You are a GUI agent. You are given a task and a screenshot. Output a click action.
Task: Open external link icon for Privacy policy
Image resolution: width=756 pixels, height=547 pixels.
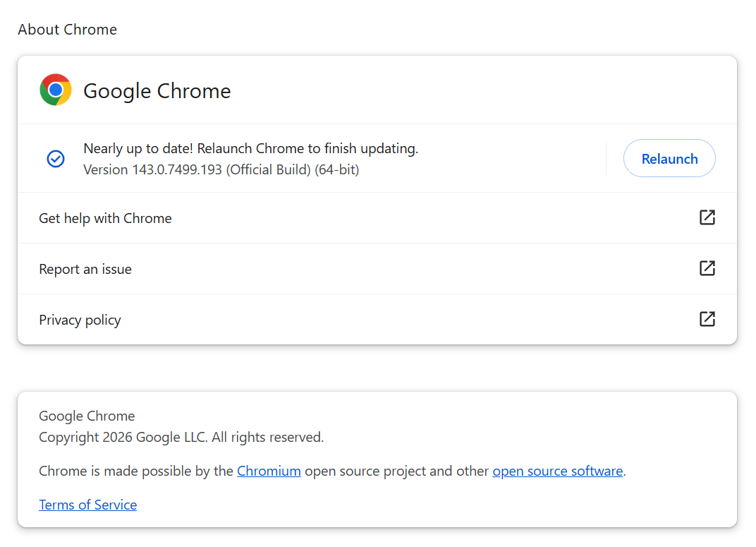tap(707, 319)
